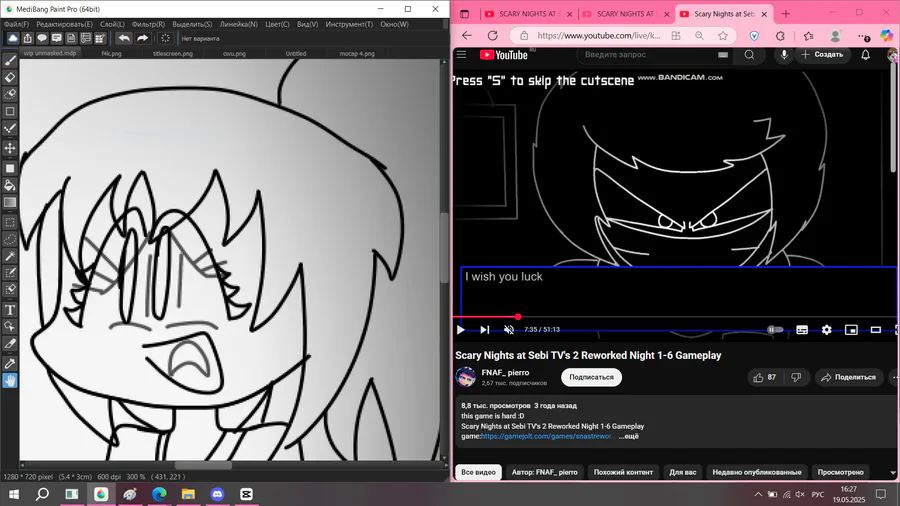Open the Слой(L) menu
Screen dimensions: 900x506
(112, 24)
